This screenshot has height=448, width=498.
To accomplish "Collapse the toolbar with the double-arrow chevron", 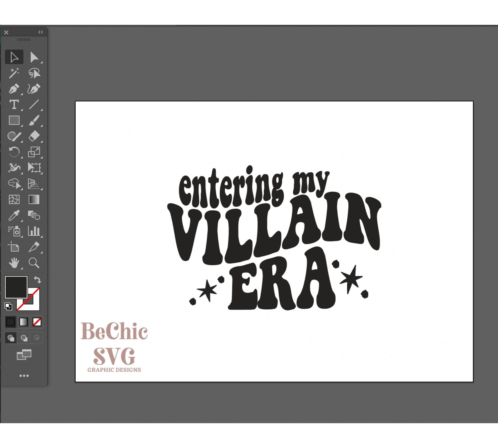I will tap(41, 32).
